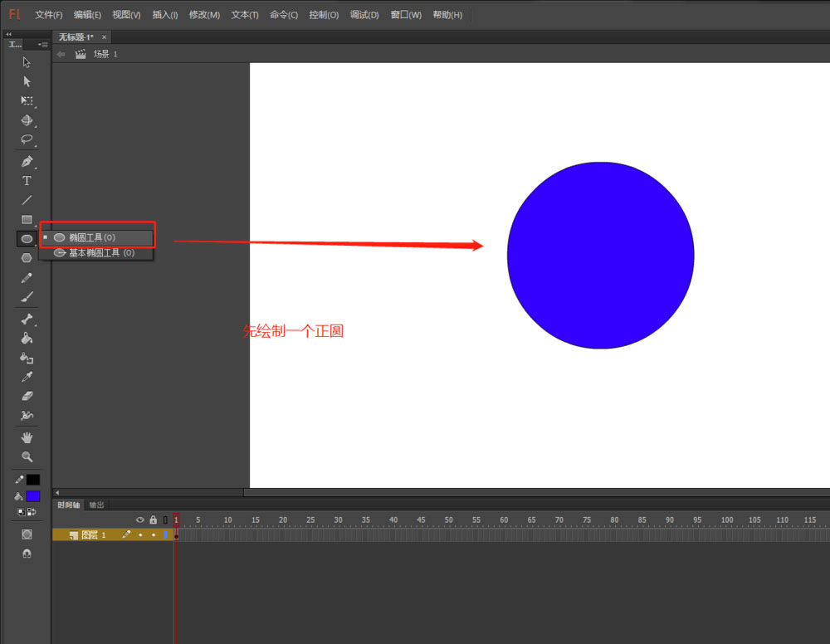Choose the Eraser tool
The width and height of the screenshot is (830, 644).
(x=27, y=396)
